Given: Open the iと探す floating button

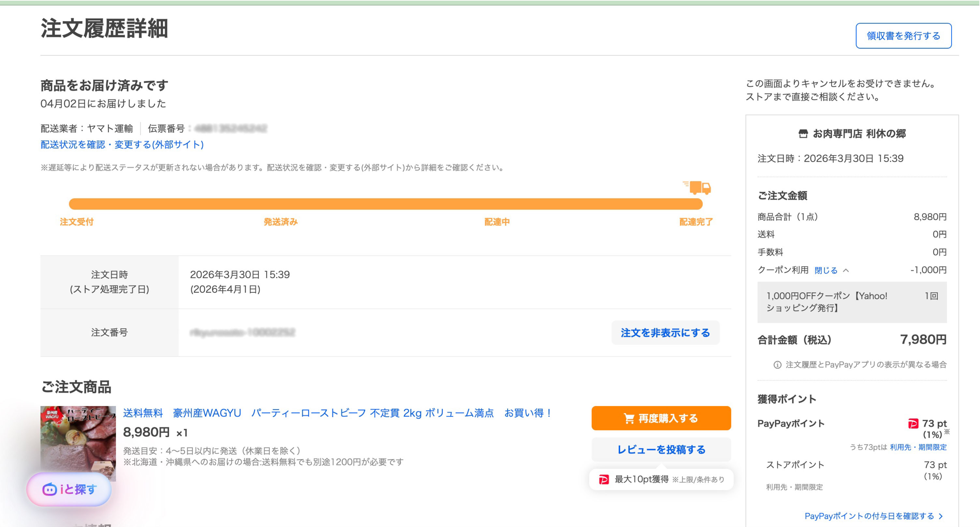Looking at the screenshot, I should tap(69, 489).
